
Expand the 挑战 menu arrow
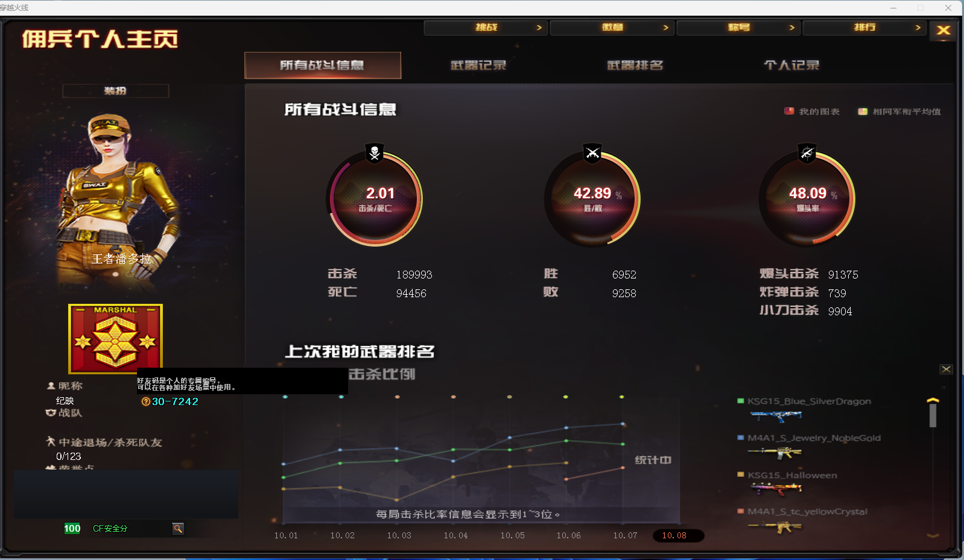pyautogui.click(x=539, y=28)
